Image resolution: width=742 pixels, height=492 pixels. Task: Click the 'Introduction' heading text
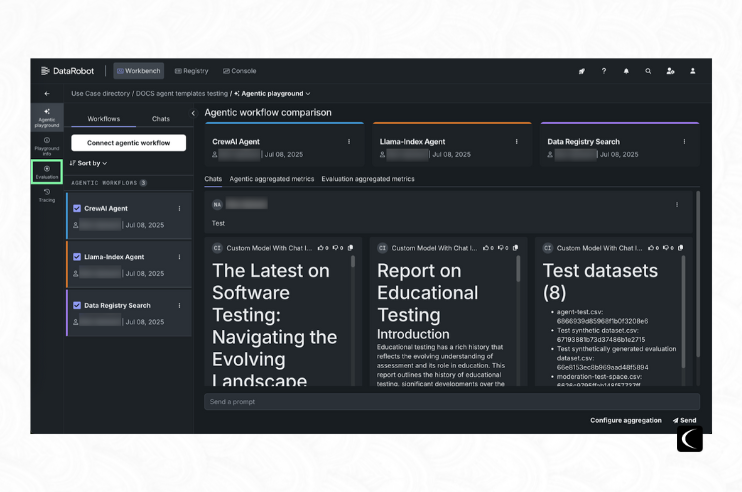click(413, 334)
